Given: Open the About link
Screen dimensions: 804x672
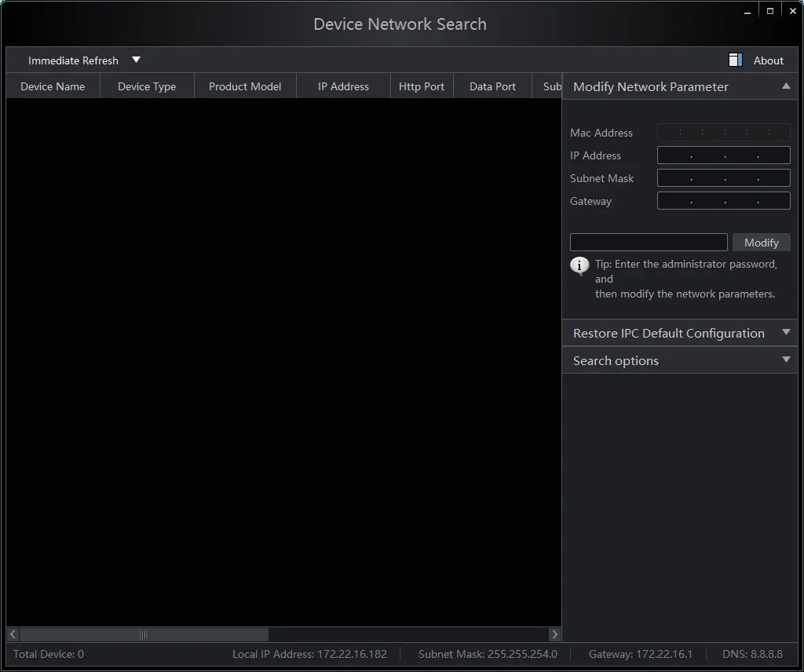Looking at the screenshot, I should tap(768, 60).
